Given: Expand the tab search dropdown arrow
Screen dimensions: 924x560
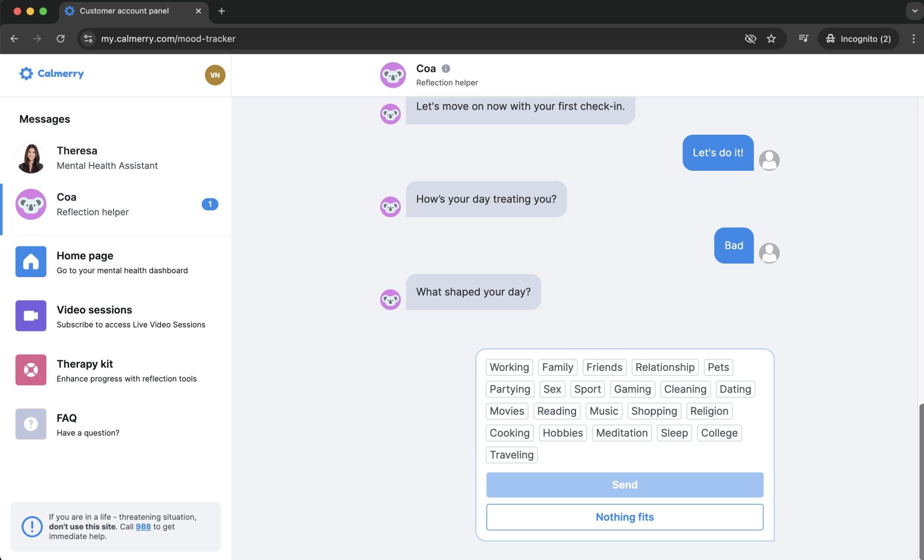Looking at the screenshot, I should 914,11.
